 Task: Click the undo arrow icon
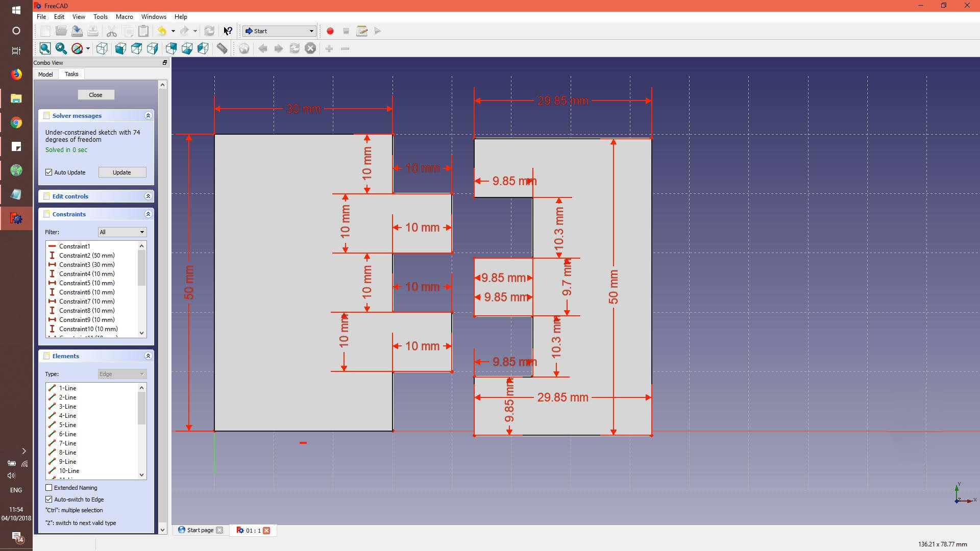(x=162, y=31)
